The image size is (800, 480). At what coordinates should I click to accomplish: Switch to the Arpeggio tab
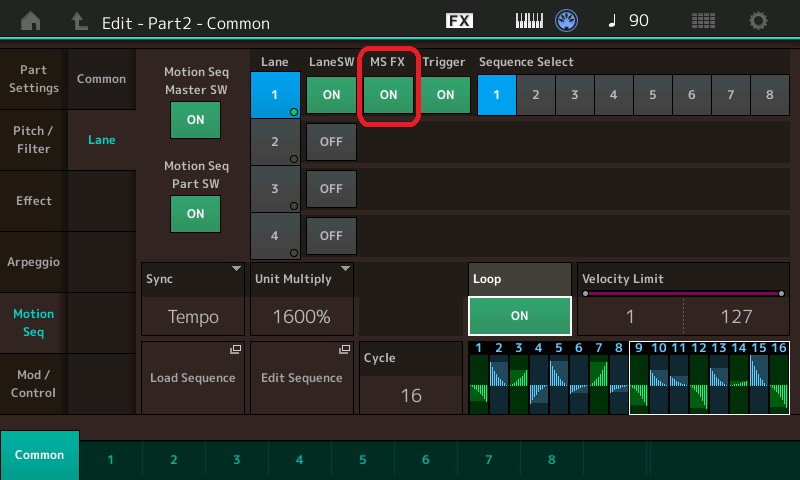coord(33,262)
